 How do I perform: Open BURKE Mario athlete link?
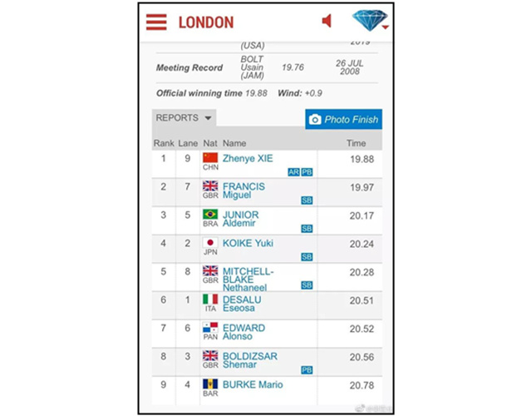[253, 384]
